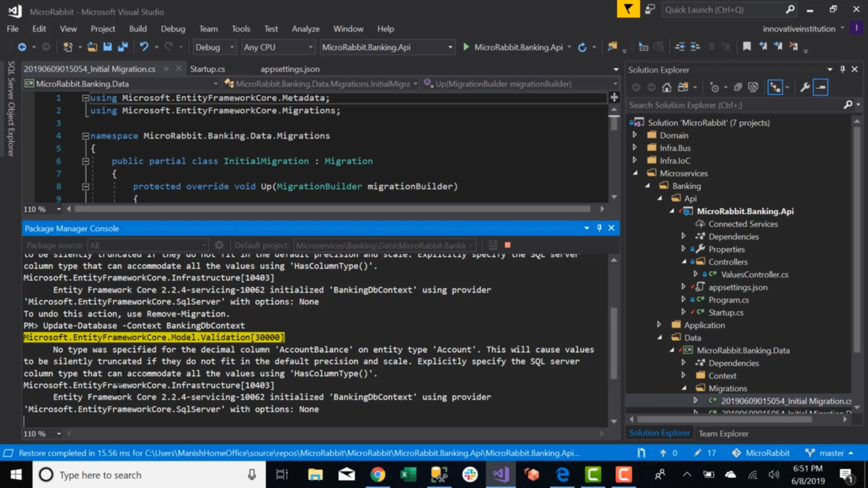Open File Explorer from the taskbar
The width and height of the screenshot is (868, 488).
(315, 474)
